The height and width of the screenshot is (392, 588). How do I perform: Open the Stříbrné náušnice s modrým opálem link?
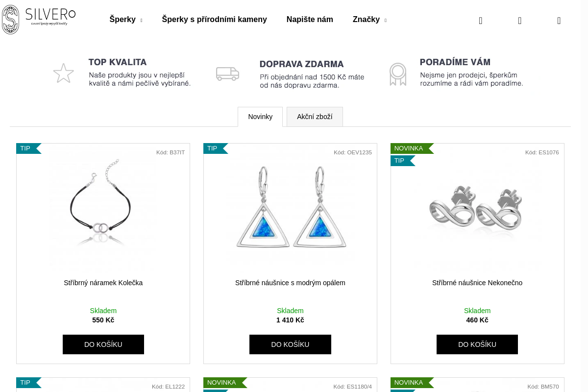(x=290, y=283)
